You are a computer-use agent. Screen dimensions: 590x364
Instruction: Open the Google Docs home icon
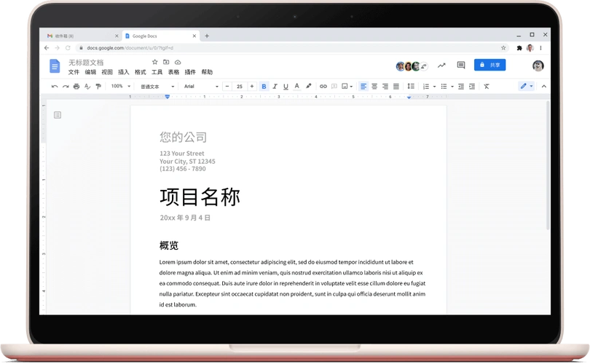click(x=55, y=66)
